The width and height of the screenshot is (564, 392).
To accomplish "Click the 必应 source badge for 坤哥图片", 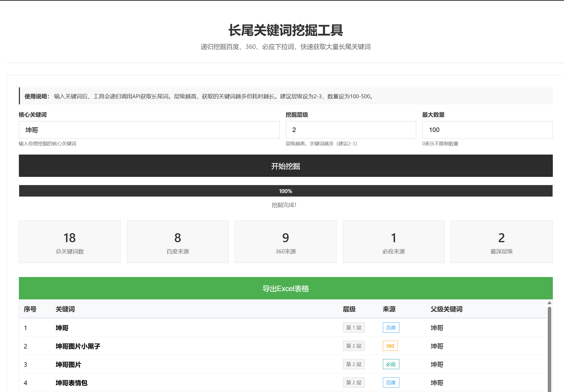I will pyautogui.click(x=391, y=364).
